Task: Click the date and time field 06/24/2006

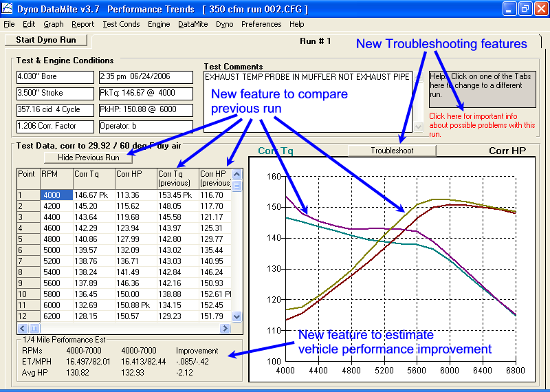Action: [x=146, y=77]
